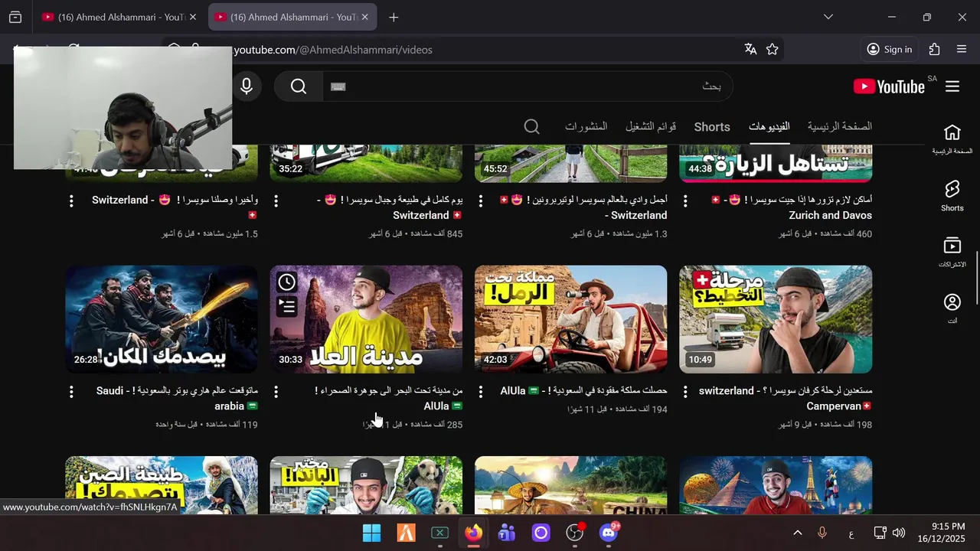Switch to the first Ahmed Alshammari browser tab
This screenshot has height=551, width=980.
121,17
